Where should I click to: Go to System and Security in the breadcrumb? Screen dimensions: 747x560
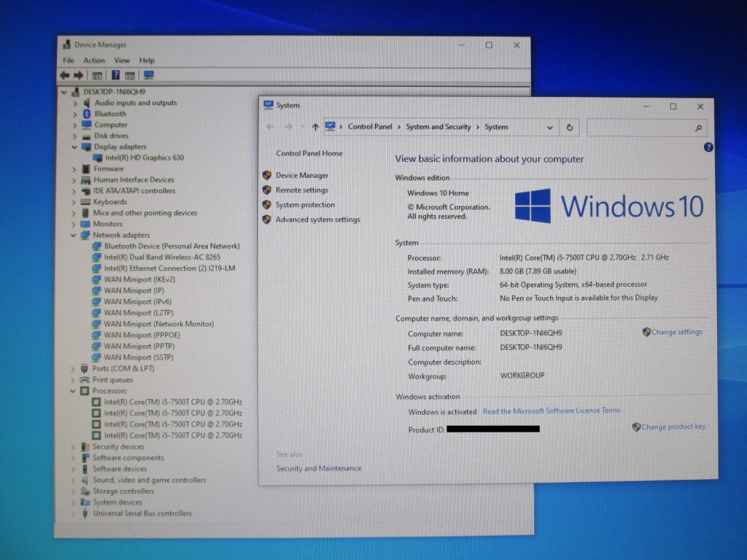tap(438, 127)
